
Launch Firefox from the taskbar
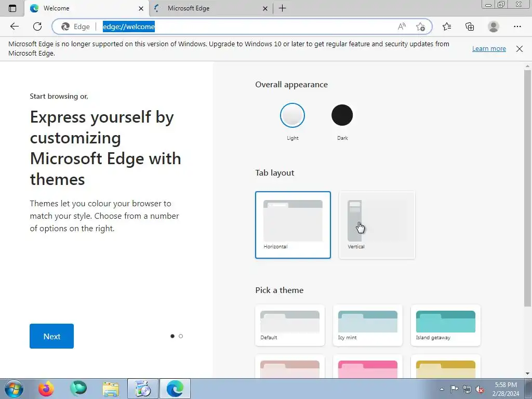point(46,389)
